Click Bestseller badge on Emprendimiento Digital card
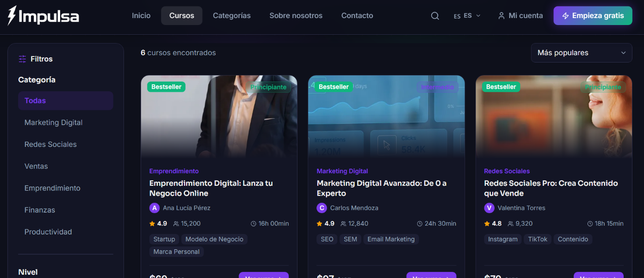 (x=166, y=87)
